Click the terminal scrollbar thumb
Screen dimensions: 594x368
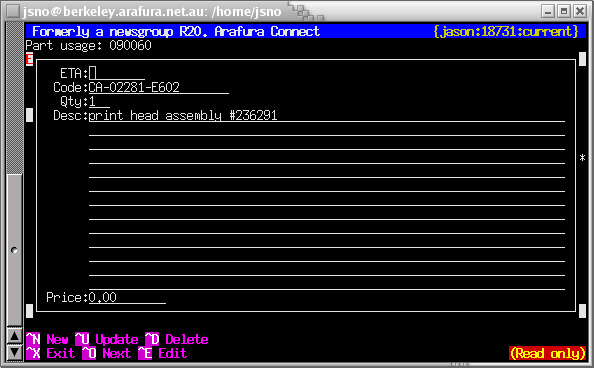(15, 250)
